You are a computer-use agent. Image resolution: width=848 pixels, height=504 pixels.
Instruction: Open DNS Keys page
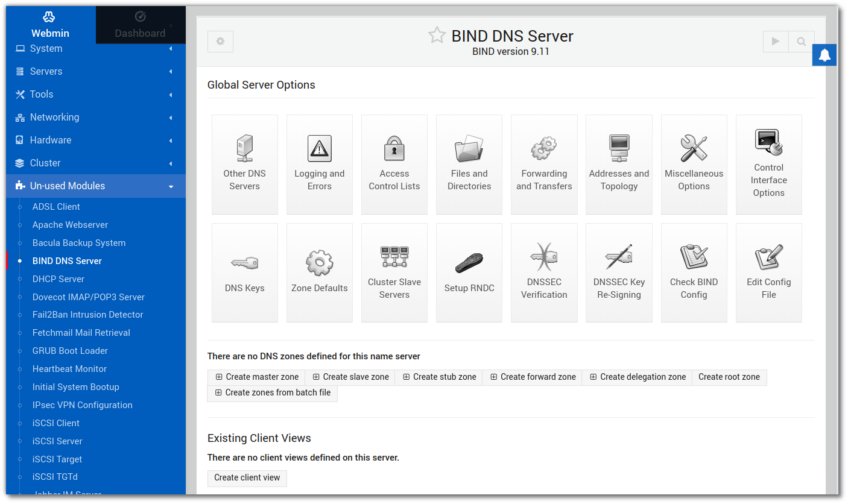coord(244,272)
